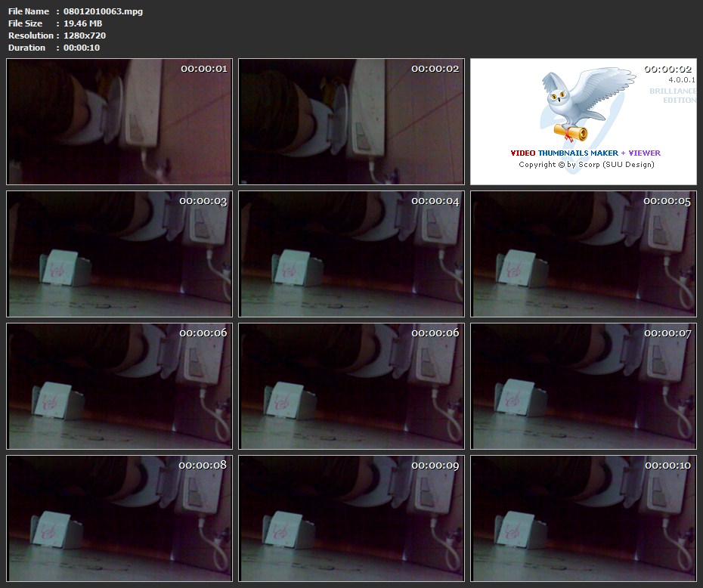Choose the 00:00:08 thumbnail
The height and width of the screenshot is (588, 703).
[x=119, y=518]
